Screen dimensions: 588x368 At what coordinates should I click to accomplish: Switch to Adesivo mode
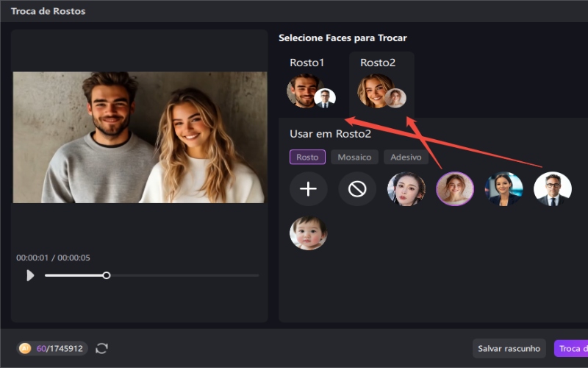point(406,157)
